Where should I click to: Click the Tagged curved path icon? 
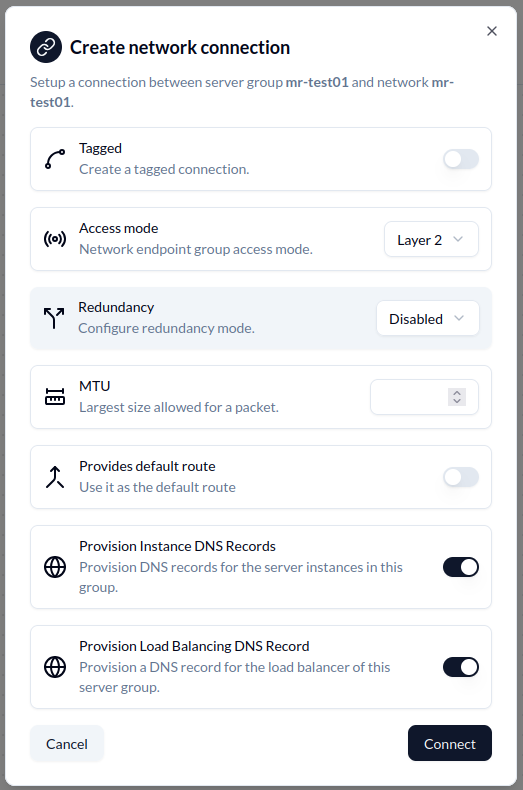[55, 159]
